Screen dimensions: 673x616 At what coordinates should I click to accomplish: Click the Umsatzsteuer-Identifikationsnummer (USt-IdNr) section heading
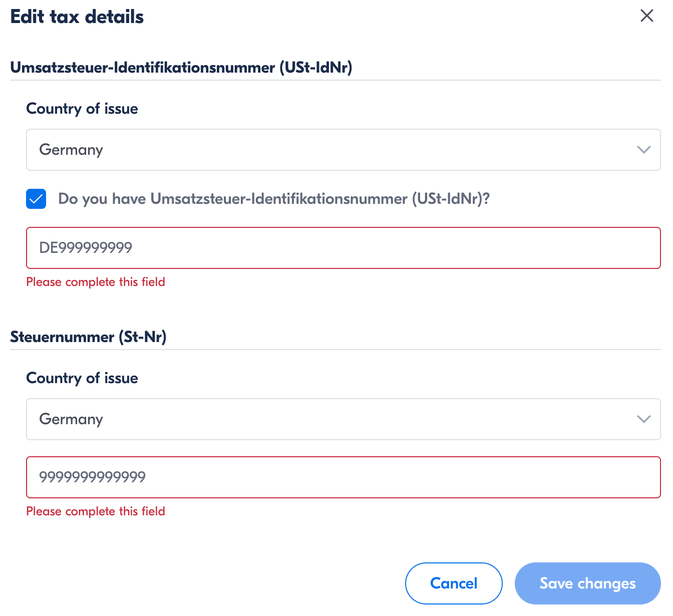click(x=181, y=67)
